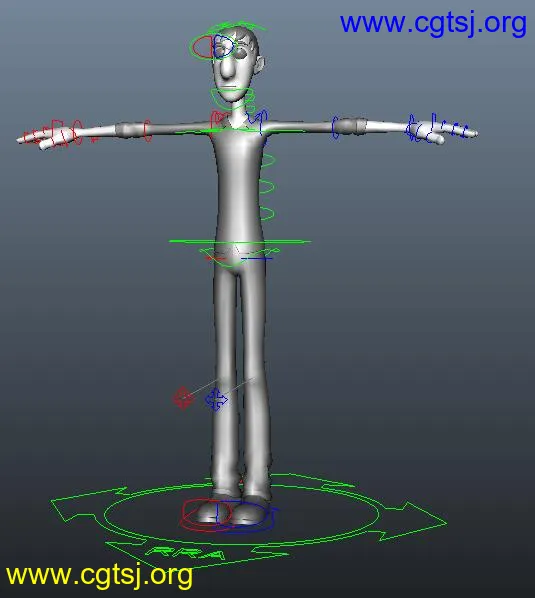The width and height of the screenshot is (535, 598).
Task: Select the red foot control curve
Action: point(206,514)
